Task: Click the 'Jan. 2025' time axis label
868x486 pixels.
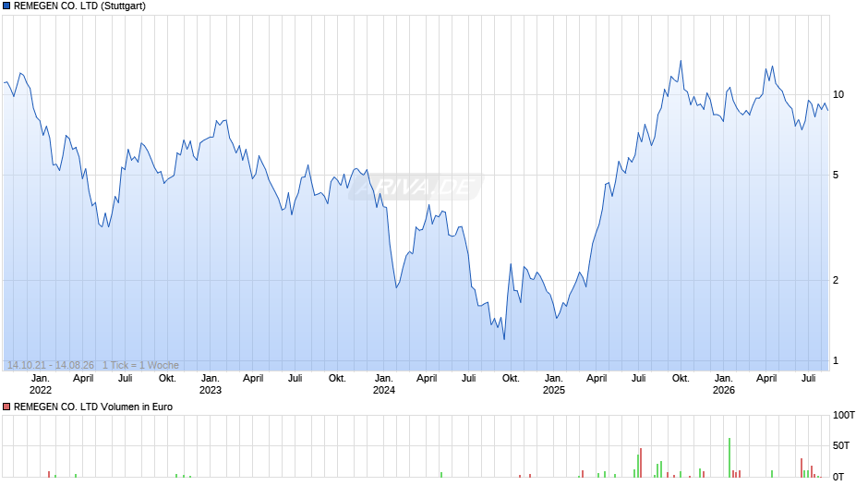Action: coord(553,384)
